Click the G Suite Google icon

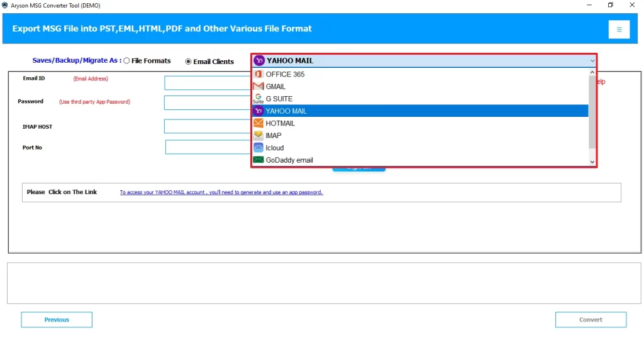coord(258,99)
